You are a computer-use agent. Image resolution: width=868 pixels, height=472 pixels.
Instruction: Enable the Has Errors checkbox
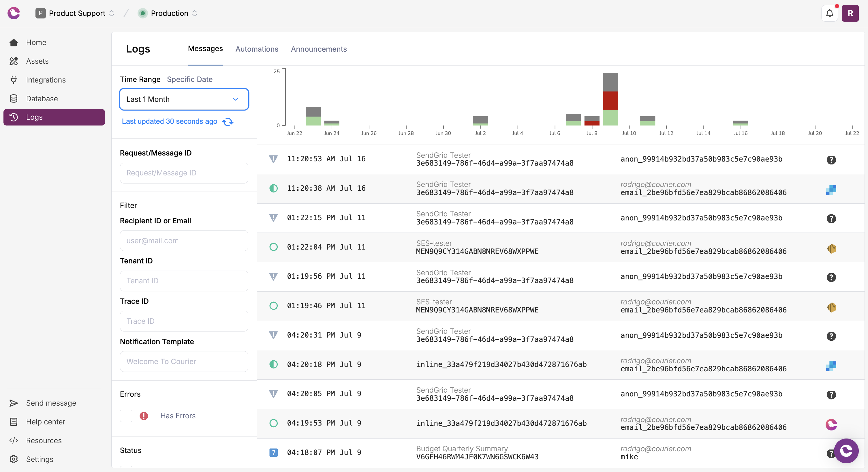(126, 416)
